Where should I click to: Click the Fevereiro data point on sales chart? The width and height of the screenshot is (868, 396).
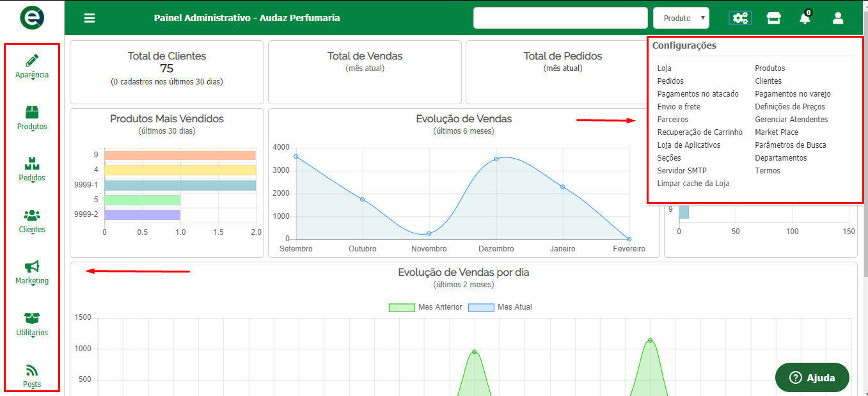[629, 239]
